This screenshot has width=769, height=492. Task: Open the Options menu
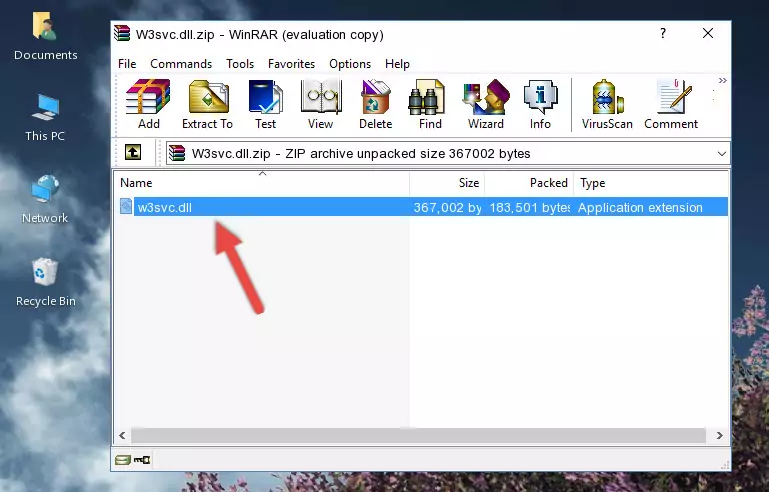pos(350,64)
